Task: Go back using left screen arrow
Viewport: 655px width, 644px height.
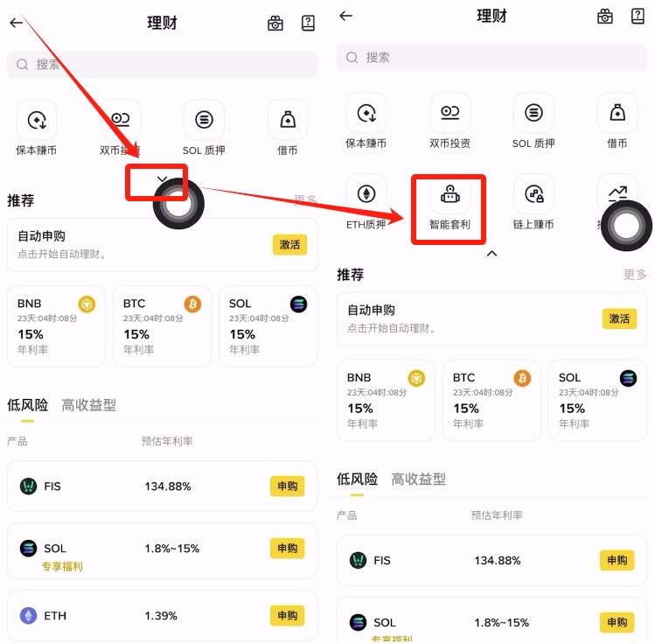Action: click(x=17, y=23)
